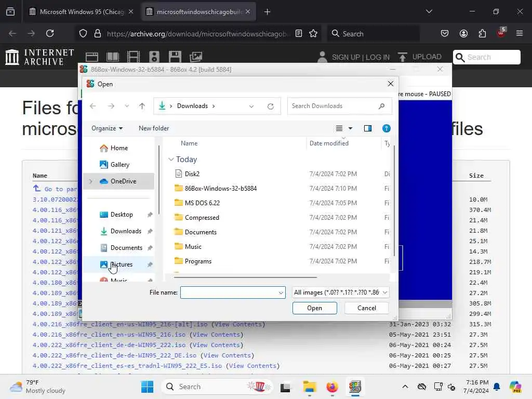Open Firefox account icon
Image resolution: width=532 pixels, height=399 pixels.
463,34
